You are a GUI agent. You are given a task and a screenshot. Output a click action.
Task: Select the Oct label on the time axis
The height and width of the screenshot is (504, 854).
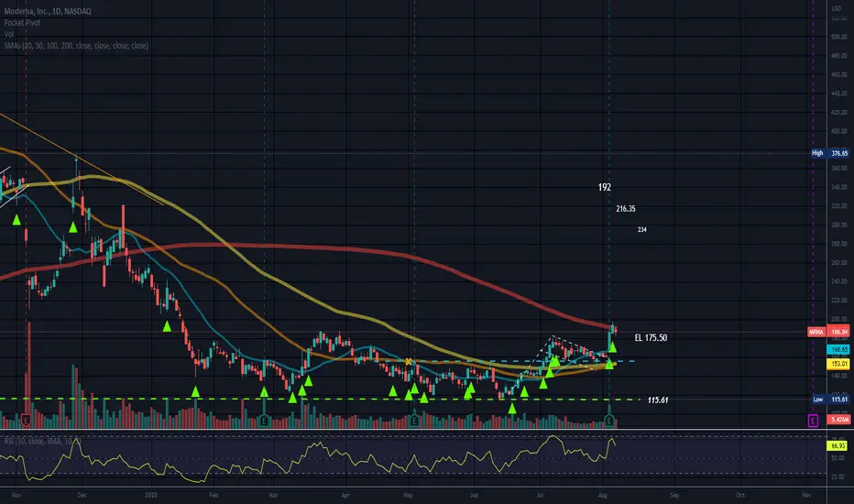click(x=740, y=495)
